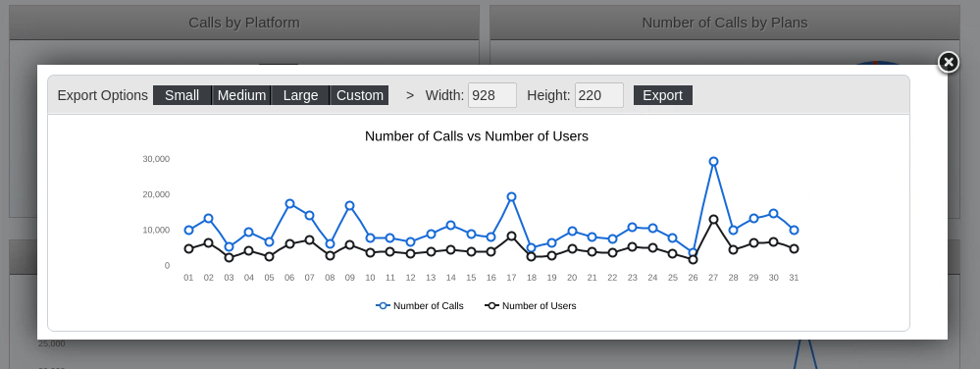Image resolution: width=980 pixels, height=369 pixels.
Task: Pick the Large export size
Action: tap(300, 95)
